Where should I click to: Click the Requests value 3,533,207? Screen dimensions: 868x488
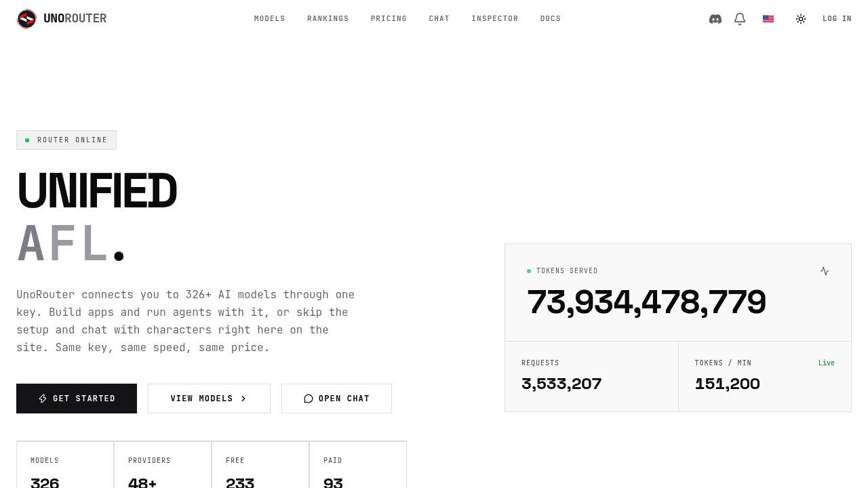pos(561,384)
